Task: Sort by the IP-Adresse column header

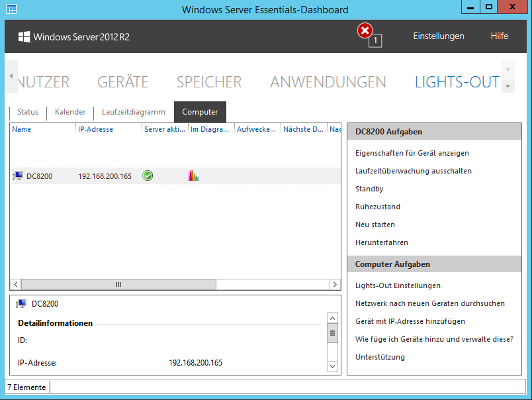Action: tap(95, 129)
